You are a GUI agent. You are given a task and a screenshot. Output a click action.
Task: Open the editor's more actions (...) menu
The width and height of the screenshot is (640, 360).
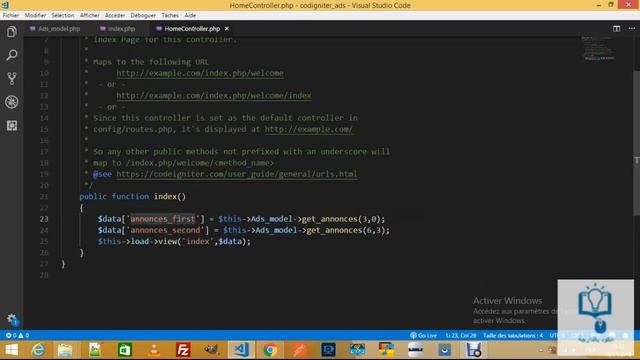pyautogui.click(x=631, y=29)
